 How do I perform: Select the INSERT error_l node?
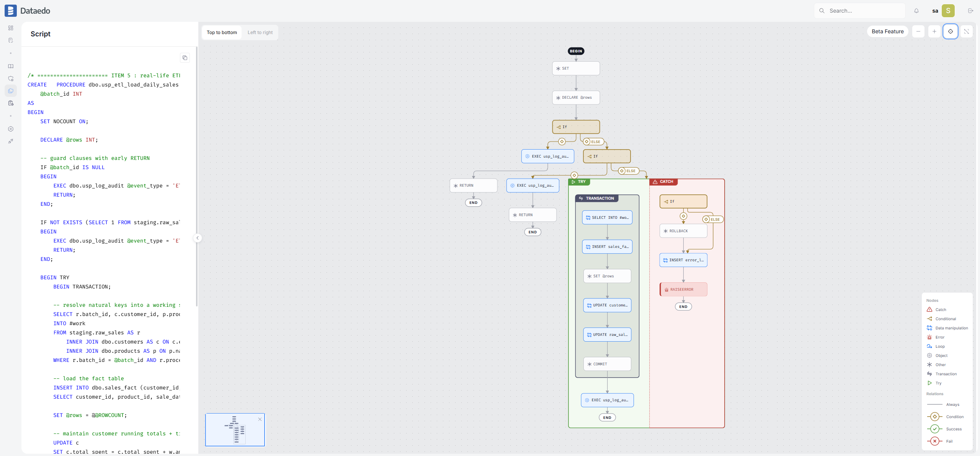(x=683, y=260)
